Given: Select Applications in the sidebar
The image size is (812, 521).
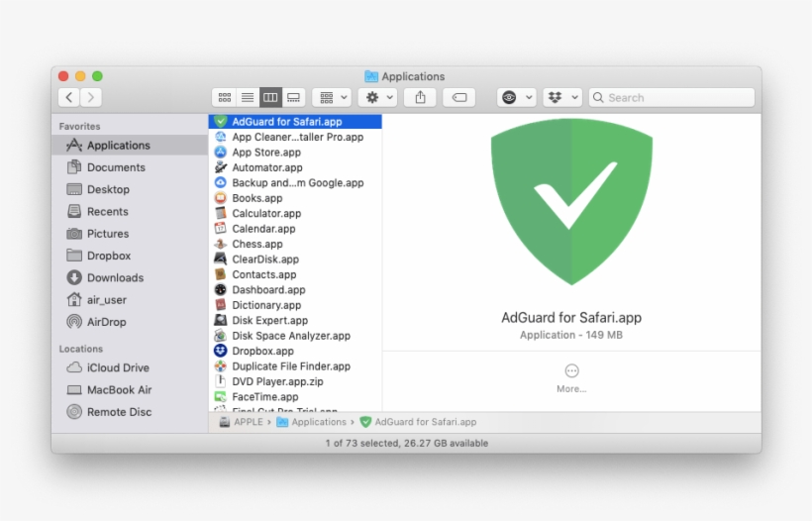Looking at the screenshot, I should 130,145.
